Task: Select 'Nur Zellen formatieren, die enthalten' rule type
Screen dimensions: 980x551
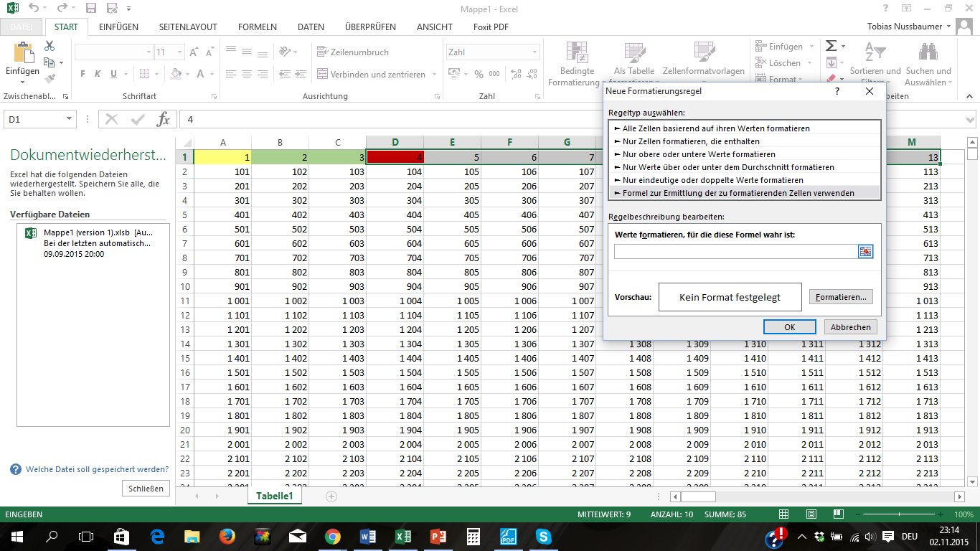Action: (x=691, y=141)
